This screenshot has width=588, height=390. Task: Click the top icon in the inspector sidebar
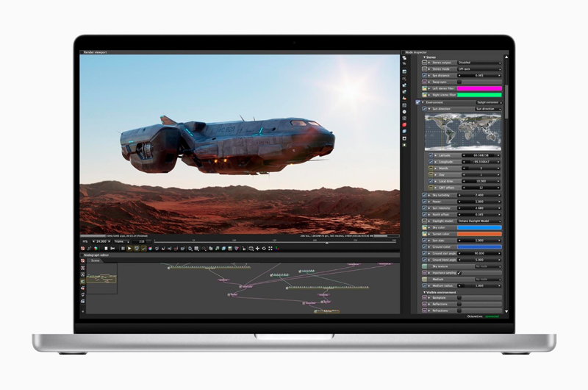(x=404, y=58)
